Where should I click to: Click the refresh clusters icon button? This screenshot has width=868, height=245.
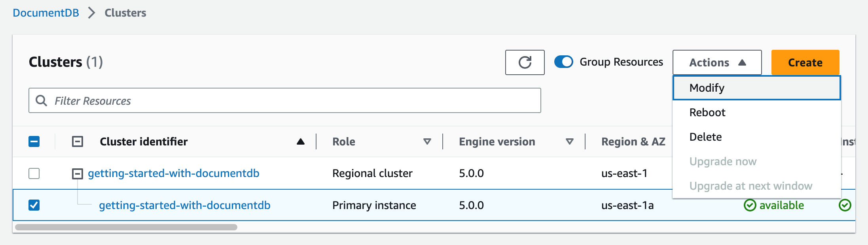click(525, 62)
